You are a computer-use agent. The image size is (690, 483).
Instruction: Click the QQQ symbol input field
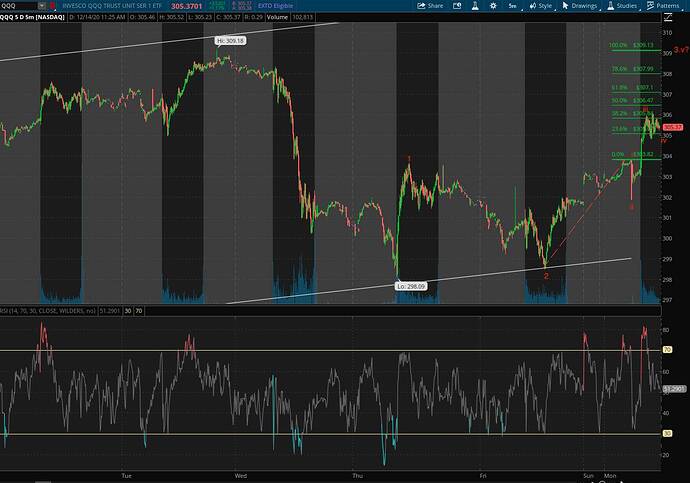tap(18, 6)
